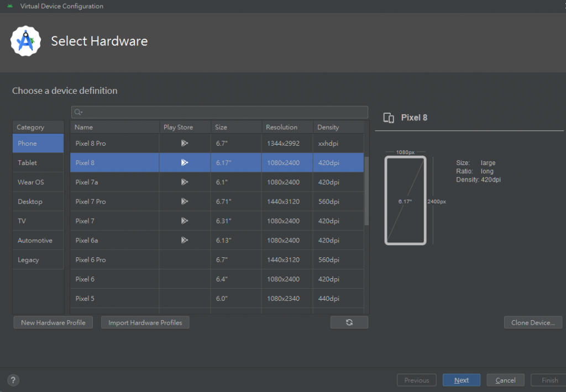Viewport: 566px width, 392px height.
Task: Click Play Store icon in Pixel 8 row
Action: pyautogui.click(x=185, y=163)
